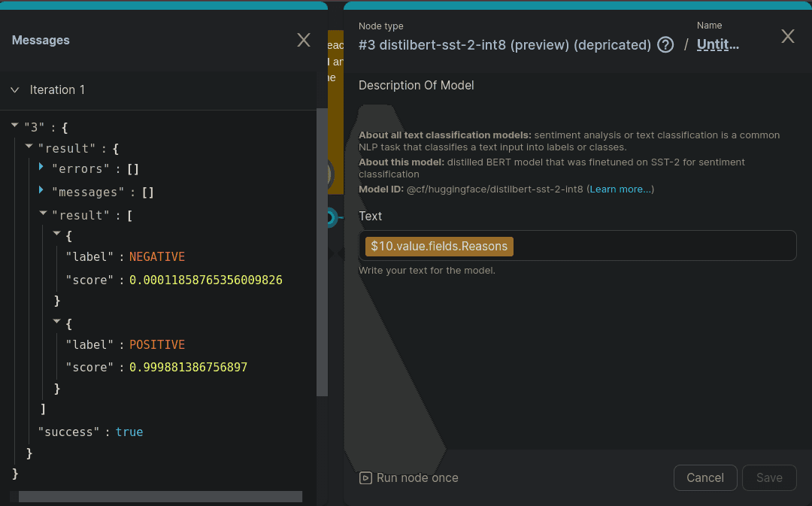Screen dimensions: 812x506
Task: Click the play icon beside Run node once
Action: 365,477
